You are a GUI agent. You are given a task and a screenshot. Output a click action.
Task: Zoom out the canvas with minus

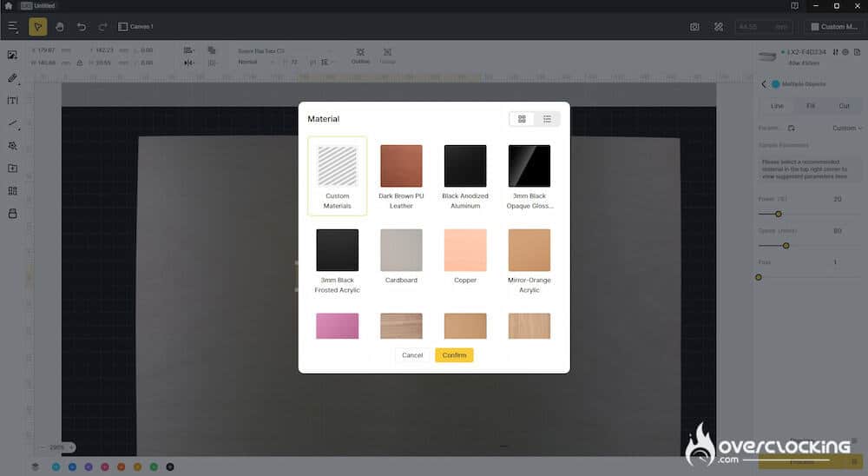pos(42,447)
